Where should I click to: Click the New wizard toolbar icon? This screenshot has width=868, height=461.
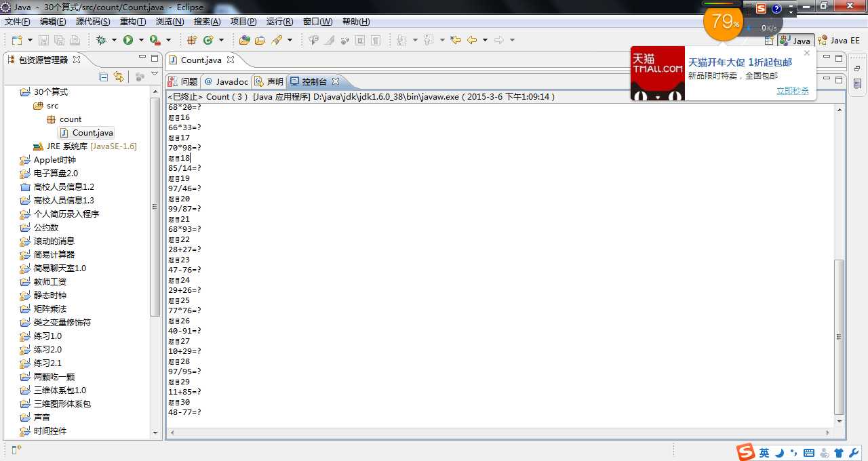click(17, 41)
